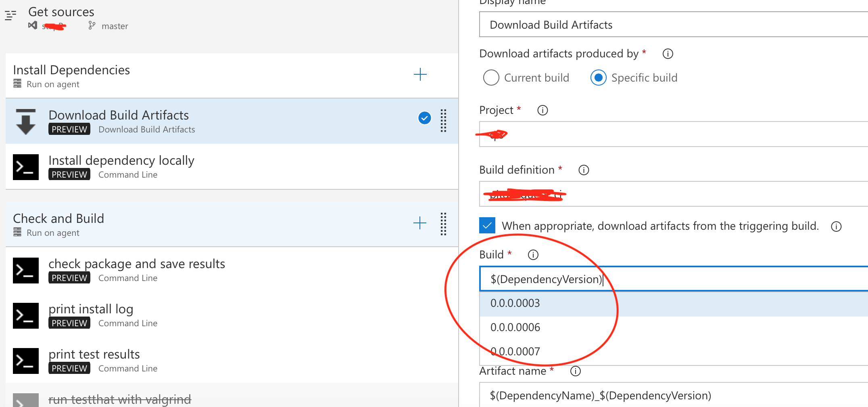Click the plus button on Check and Build

pyautogui.click(x=419, y=222)
